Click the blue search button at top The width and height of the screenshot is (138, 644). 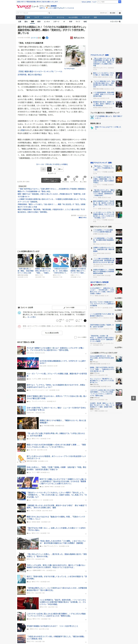[x=120, y=2]
